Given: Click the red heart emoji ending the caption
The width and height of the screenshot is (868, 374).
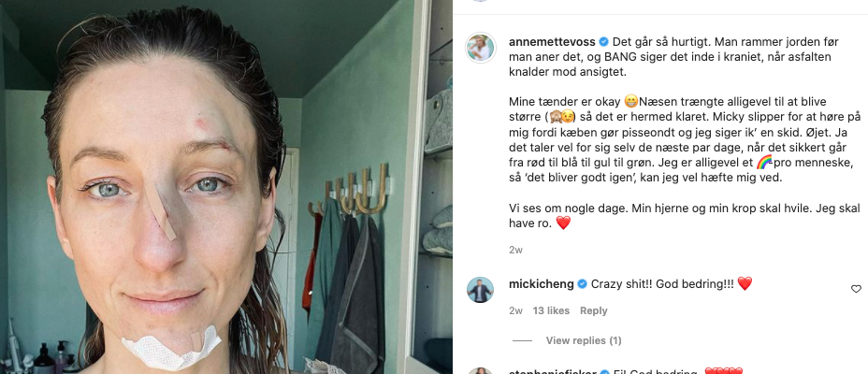Looking at the screenshot, I should pyautogui.click(x=563, y=223).
